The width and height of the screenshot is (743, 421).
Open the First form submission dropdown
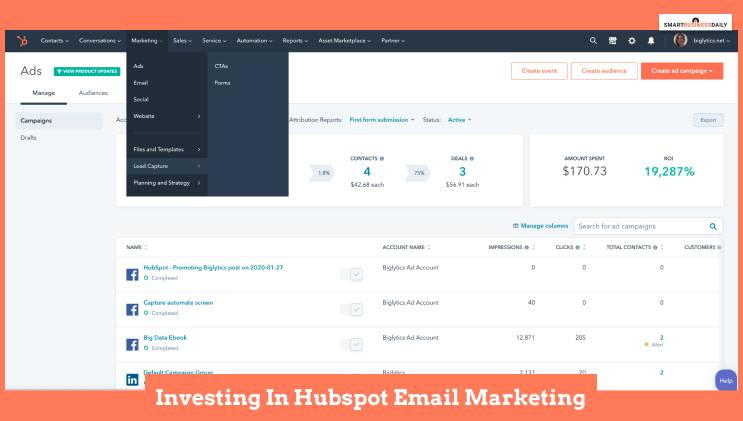click(382, 120)
